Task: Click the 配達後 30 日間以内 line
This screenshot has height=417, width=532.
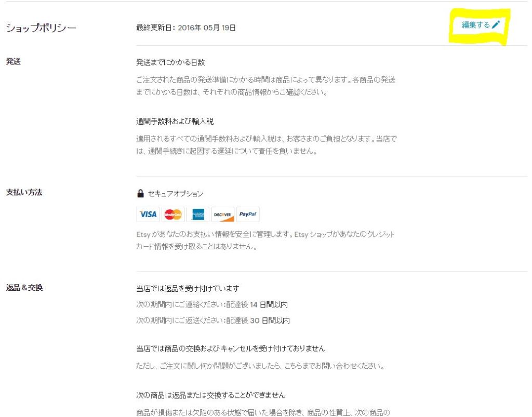Action: (213, 320)
